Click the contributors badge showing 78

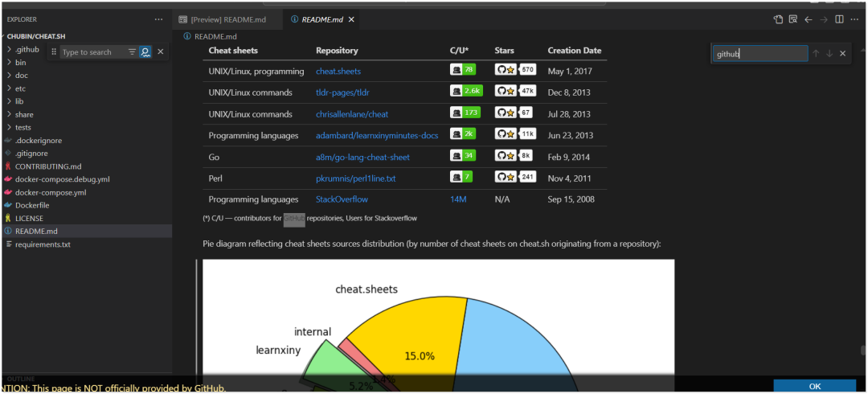[x=463, y=70]
